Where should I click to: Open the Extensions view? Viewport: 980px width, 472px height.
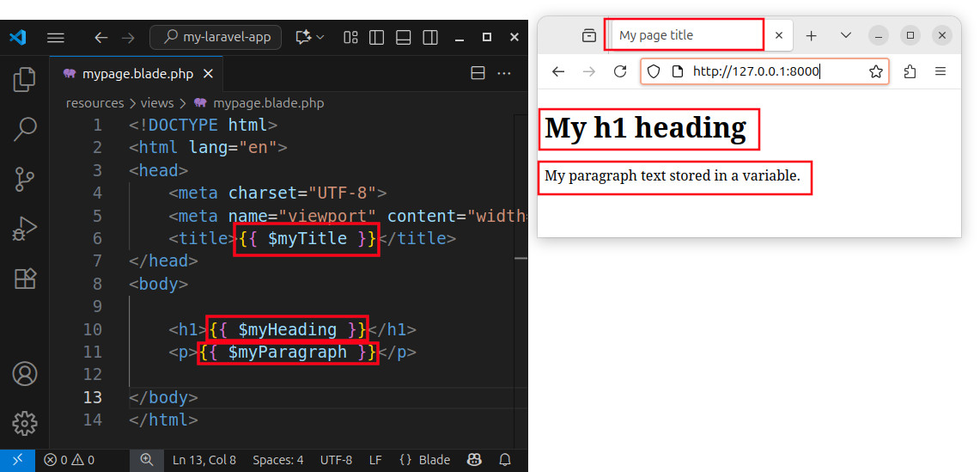click(25, 279)
